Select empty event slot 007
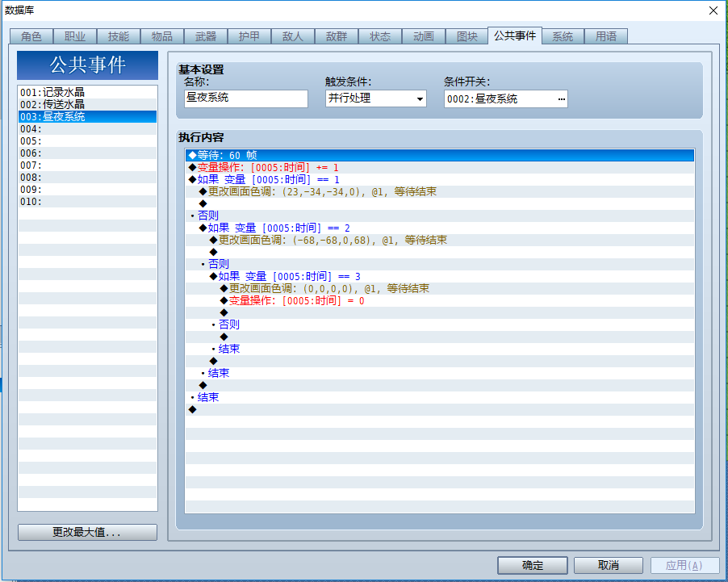 pyautogui.click(x=87, y=165)
